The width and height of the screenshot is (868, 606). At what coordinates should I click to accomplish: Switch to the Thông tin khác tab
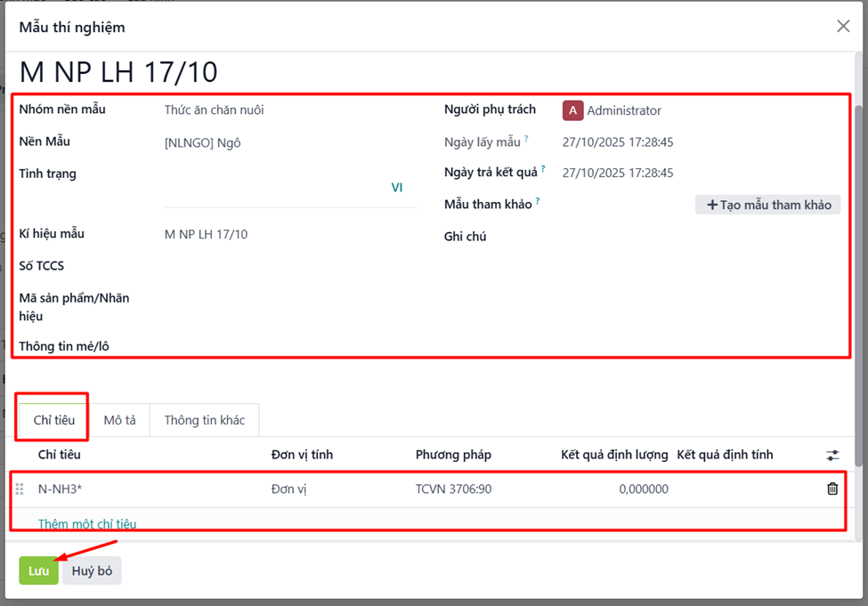point(204,420)
